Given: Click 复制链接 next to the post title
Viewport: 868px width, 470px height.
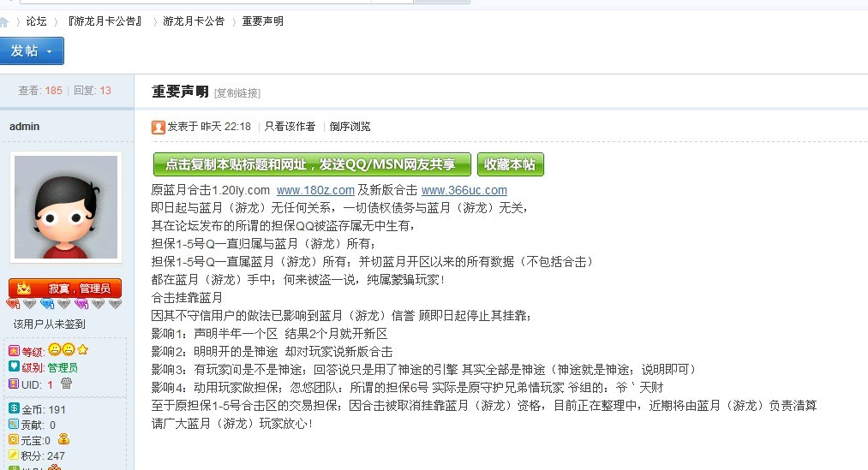Looking at the screenshot, I should click(237, 93).
